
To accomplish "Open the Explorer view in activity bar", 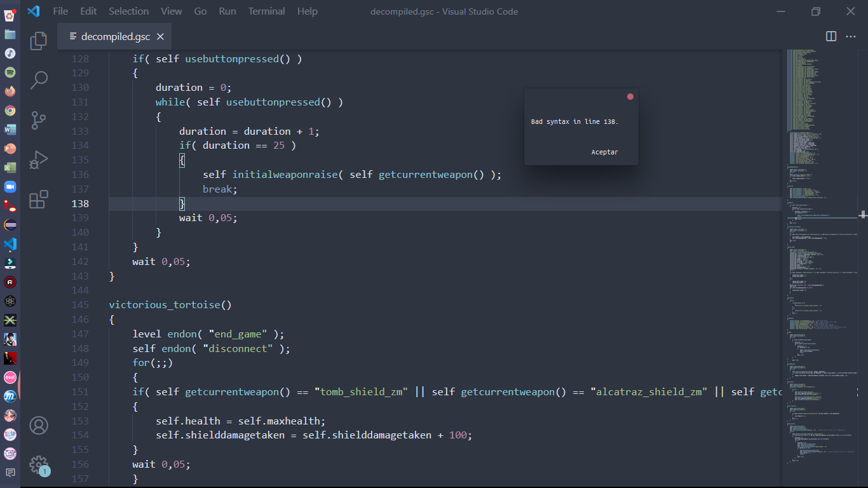I will (x=39, y=41).
